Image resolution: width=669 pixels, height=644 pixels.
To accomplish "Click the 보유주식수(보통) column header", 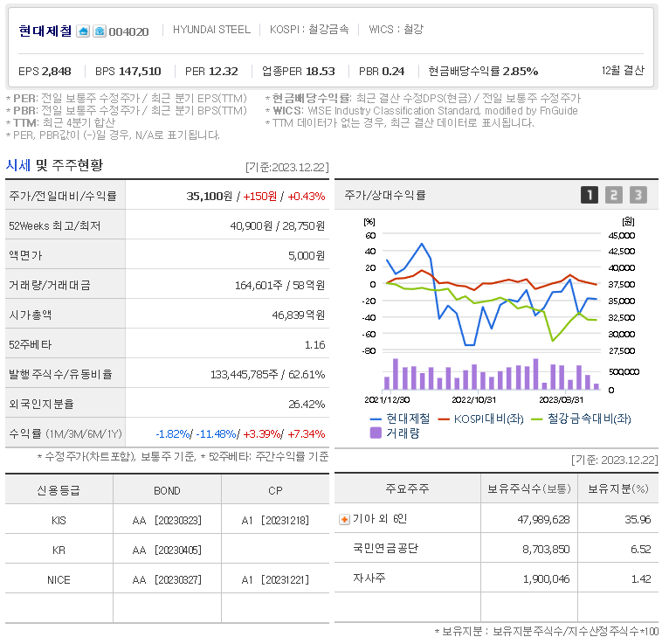I will tap(529, 488).
